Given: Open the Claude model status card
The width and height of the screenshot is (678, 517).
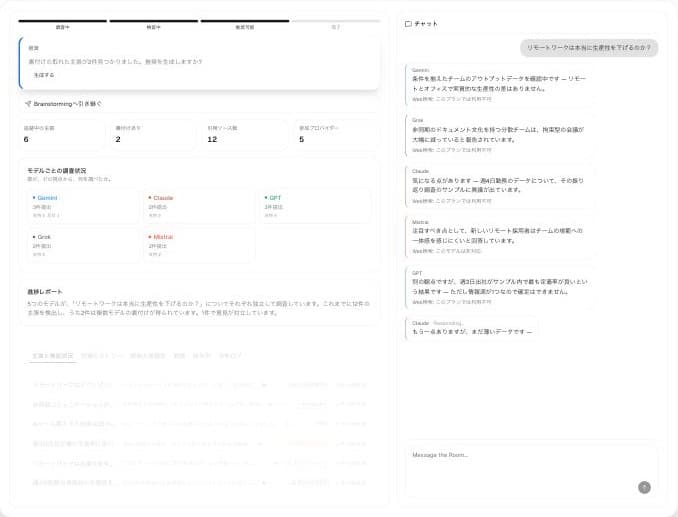Looking at the screenshot, I should click(199, 206).
